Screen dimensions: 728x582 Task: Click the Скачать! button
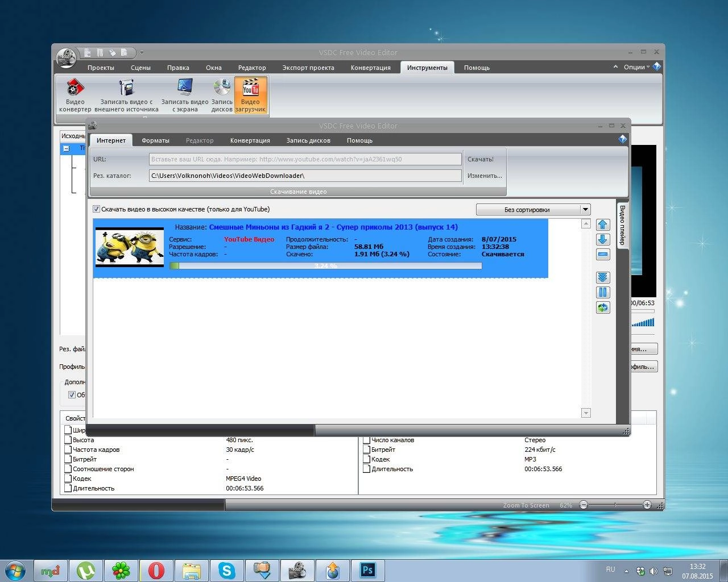pos(481,159)
